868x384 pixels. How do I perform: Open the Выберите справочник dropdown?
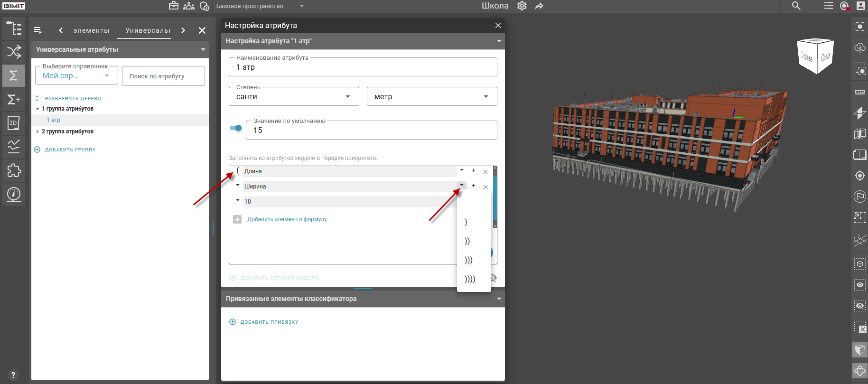coord(76,75)
